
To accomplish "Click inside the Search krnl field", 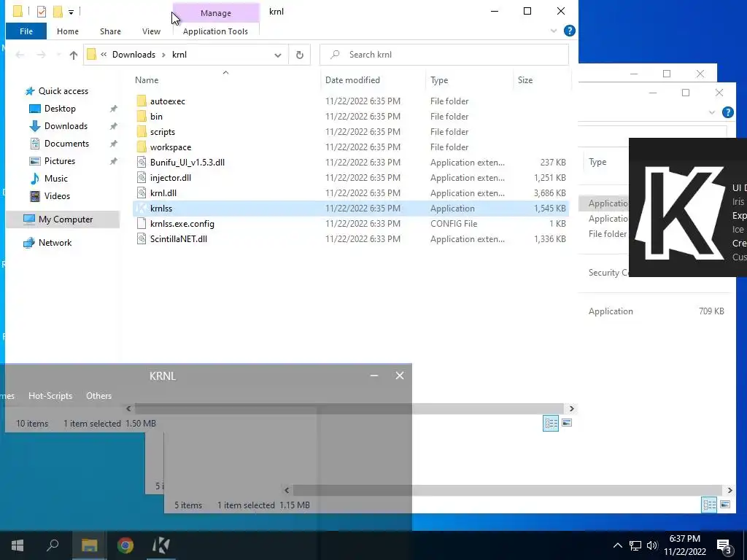I will [444, 55].
